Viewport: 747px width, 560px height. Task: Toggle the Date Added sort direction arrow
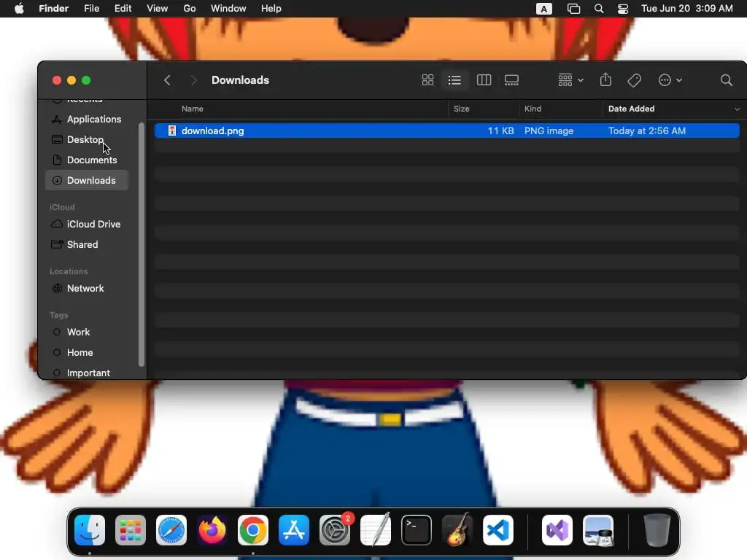737,109
